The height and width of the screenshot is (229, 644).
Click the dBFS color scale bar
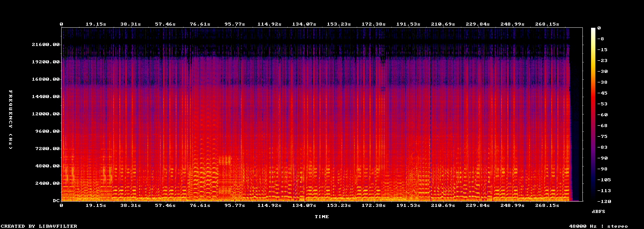pyautogui.click(x=593, y=114)
